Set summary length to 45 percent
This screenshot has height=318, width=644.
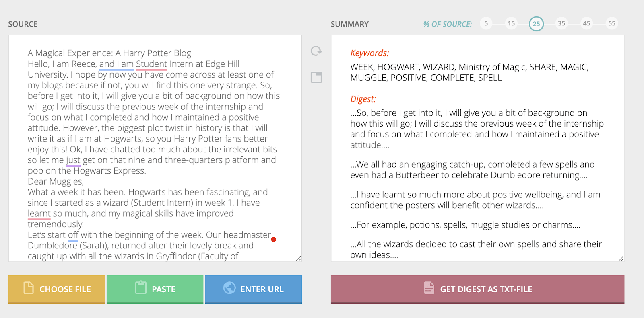coord(586,23)
